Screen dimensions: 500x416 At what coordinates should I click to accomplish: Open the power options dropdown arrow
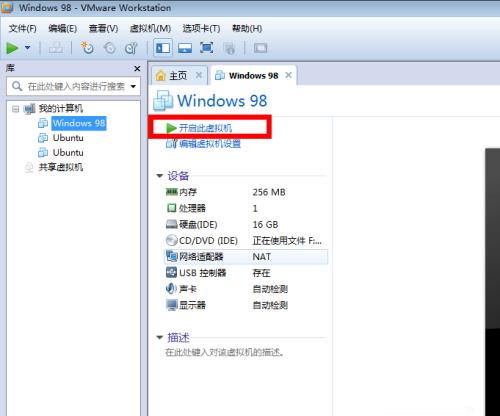(x=28, y=48)
